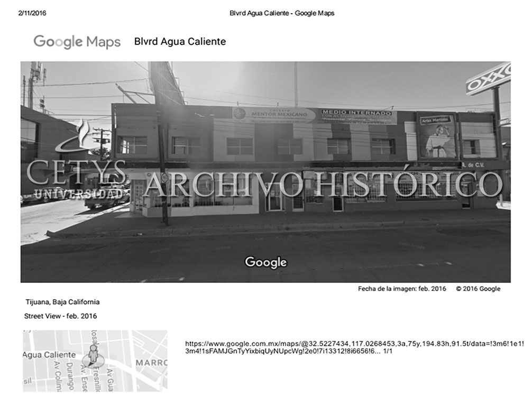The height and width of the screenshot is (397, 532).
Task: Click the Google watermark logo in Street View
Action: (266, 262)
